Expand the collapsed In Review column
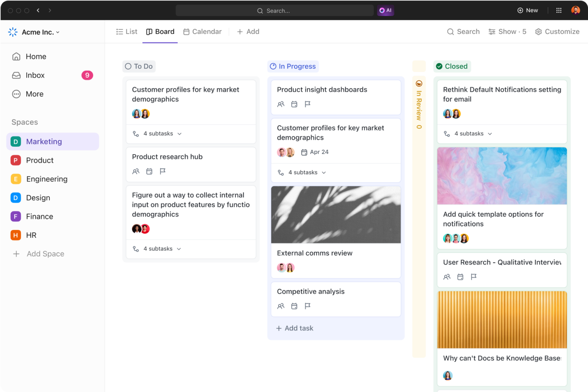 419,107
